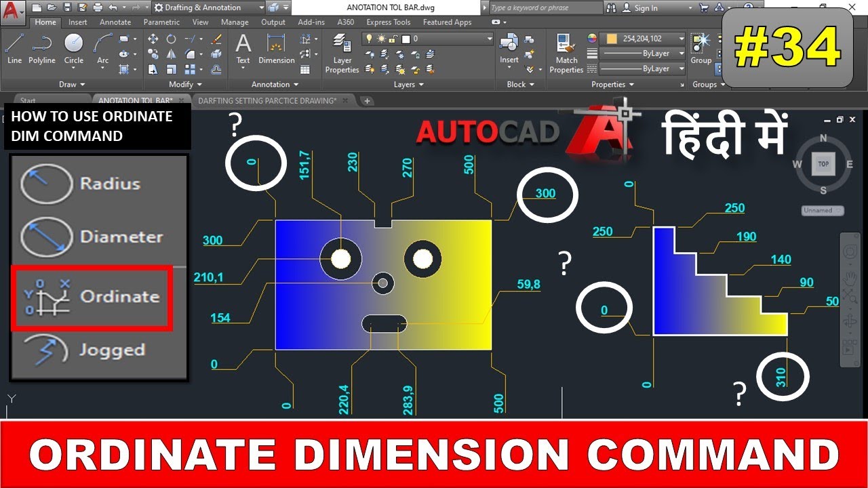
Task: Click the Match Properties tool
Action: point(566,53)
